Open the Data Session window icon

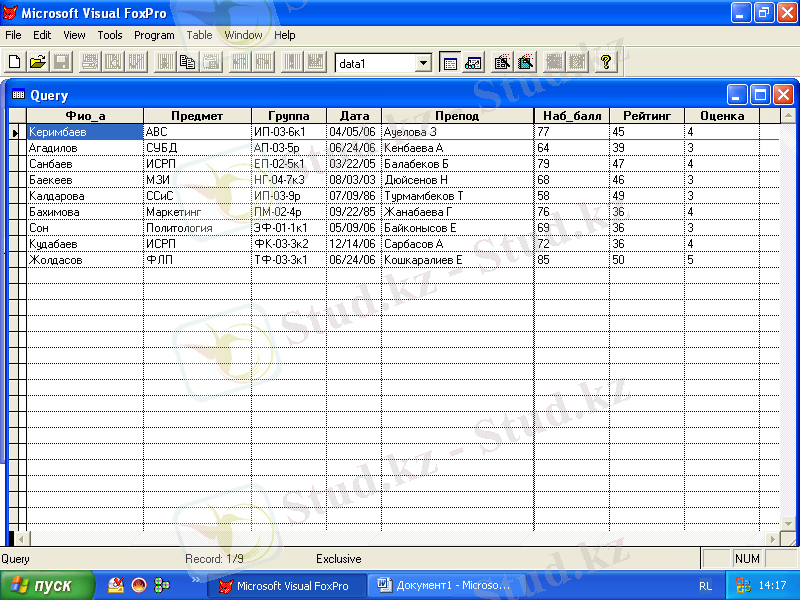pos(473,62)
